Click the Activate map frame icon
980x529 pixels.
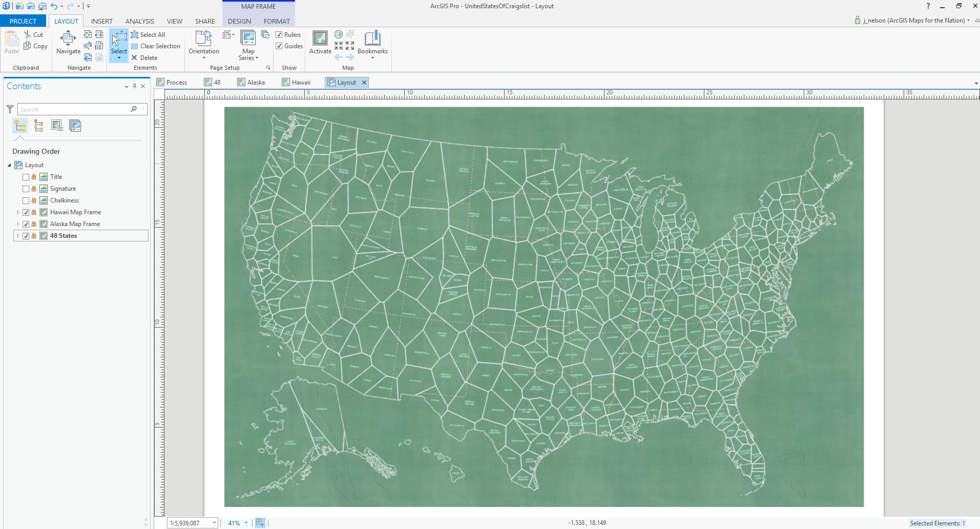click(x=320, y=38)
